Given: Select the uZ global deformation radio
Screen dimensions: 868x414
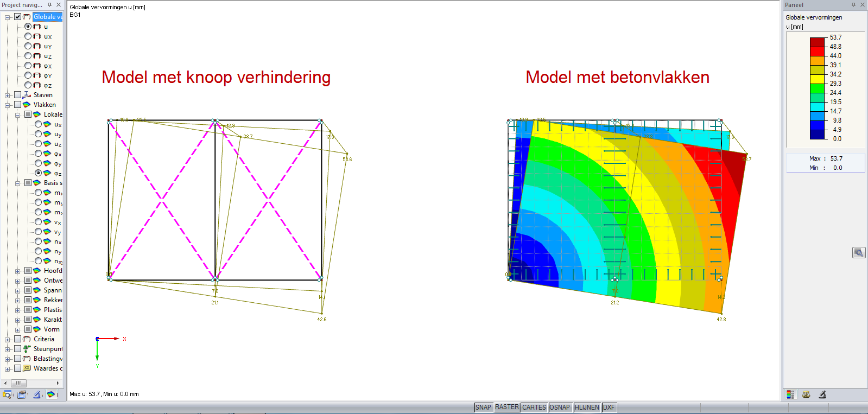Looking at the screenshot, I should 28,56.
